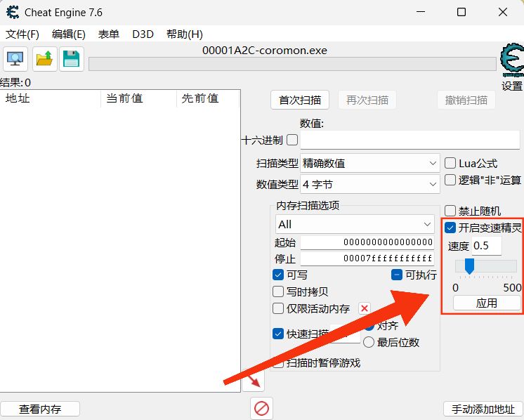Click the 查看内存 button
This screenshot has height=420, width=524.
pos(40,409)
